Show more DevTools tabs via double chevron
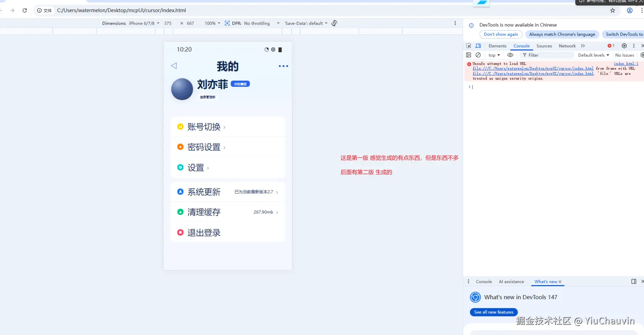The height and width of the screenshot is (335, 644). [x=583, y=46]
